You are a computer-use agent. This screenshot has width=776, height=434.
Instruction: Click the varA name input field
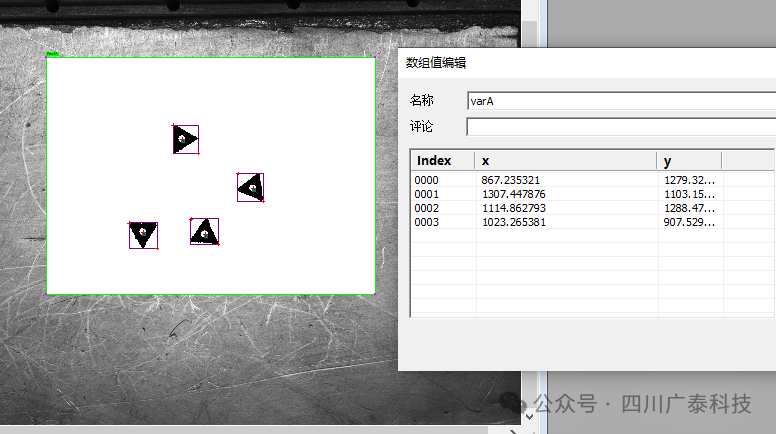click(x=621, y=101)
